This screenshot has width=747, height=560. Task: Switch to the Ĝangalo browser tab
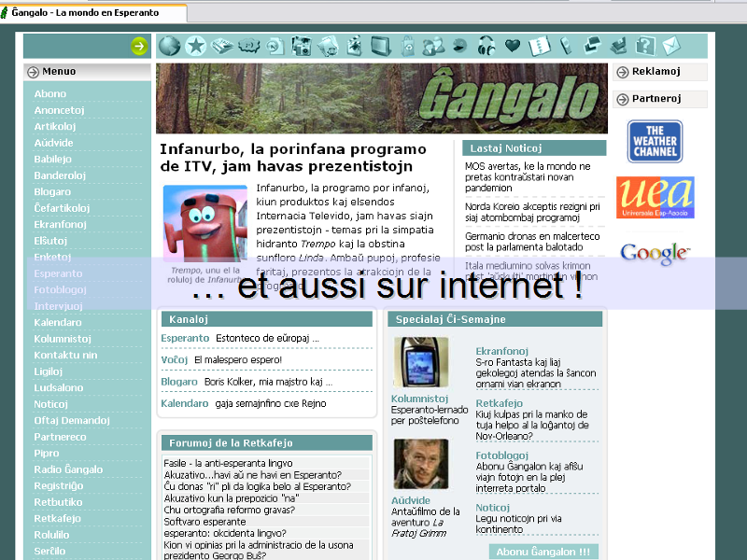(92, 13)
